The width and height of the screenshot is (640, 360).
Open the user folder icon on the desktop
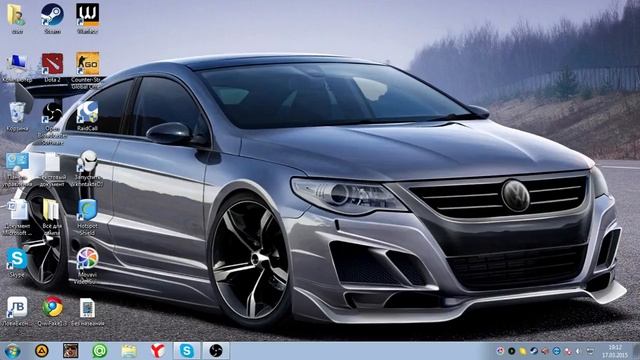click(16, 16)
